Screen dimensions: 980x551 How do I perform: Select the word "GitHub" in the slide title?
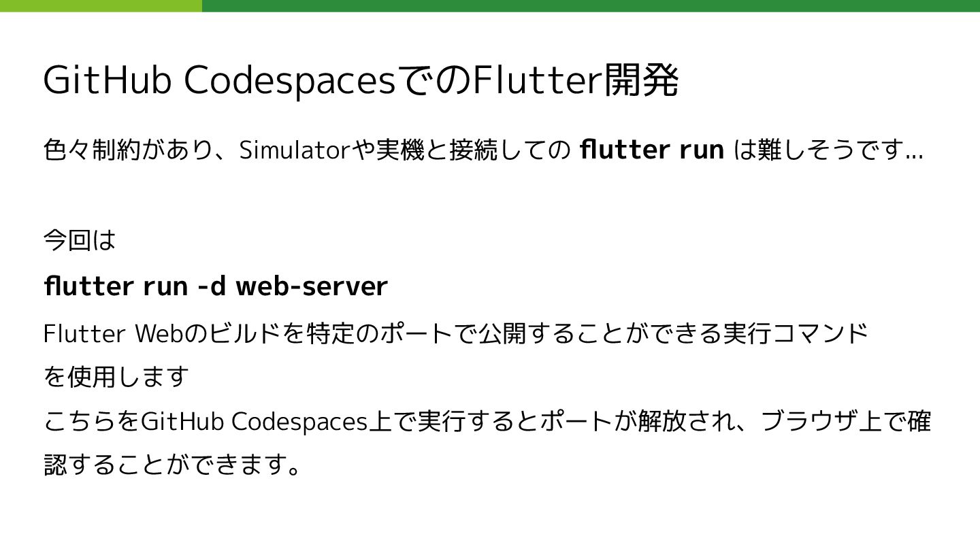click(x=106, y=81)
